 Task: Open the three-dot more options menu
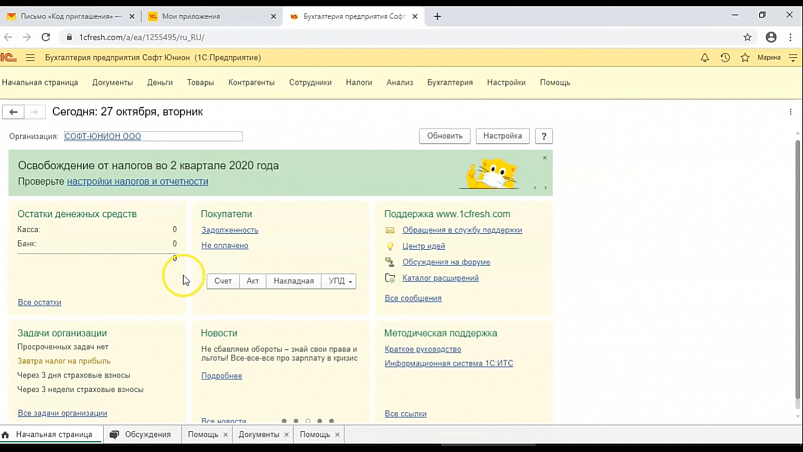point(790,112)
